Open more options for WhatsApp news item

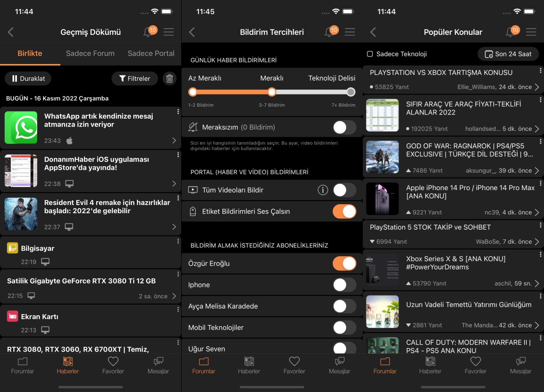click(178, 112)
